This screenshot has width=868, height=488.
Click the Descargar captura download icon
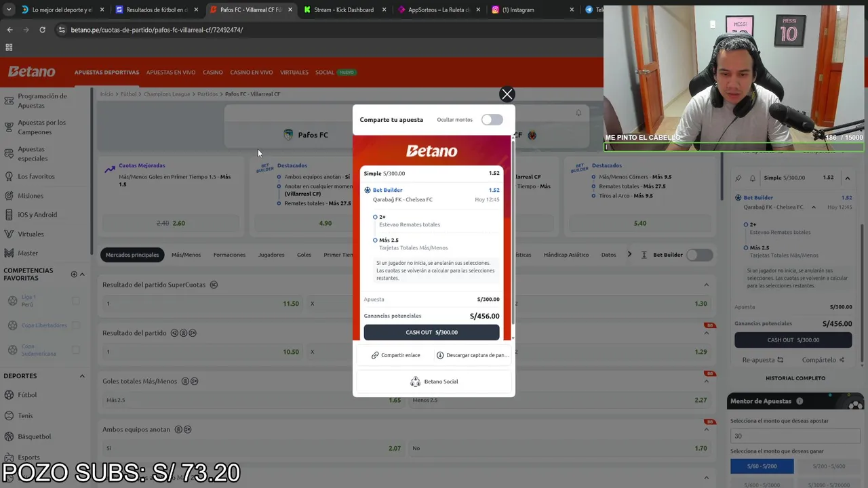pyautogui.click(x=440, y=355)
